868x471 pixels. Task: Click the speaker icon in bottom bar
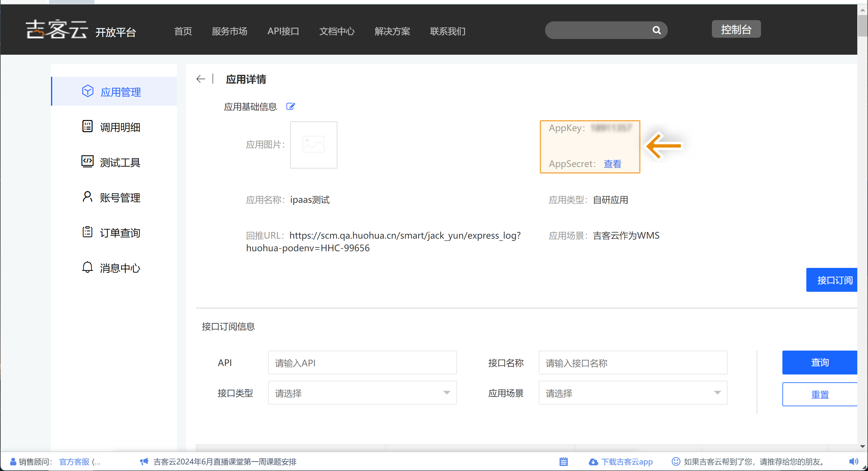(853, 461)
